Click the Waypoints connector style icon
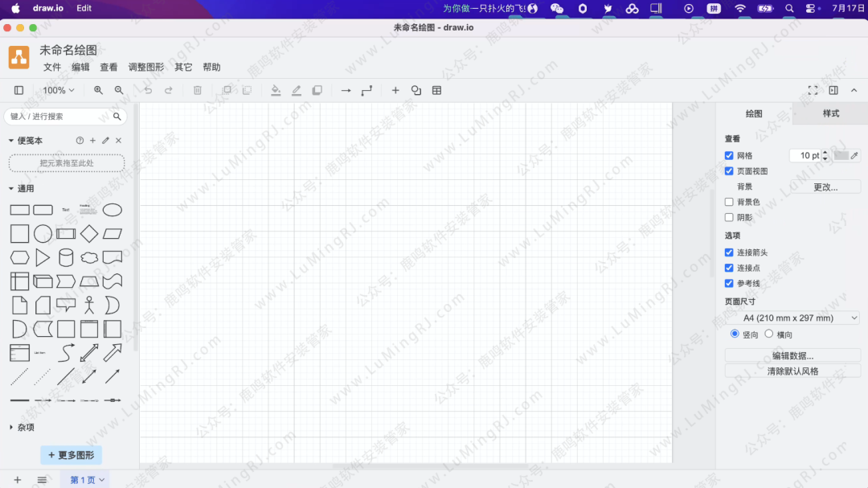Screen dimensions: 868x488 (366, 90)
